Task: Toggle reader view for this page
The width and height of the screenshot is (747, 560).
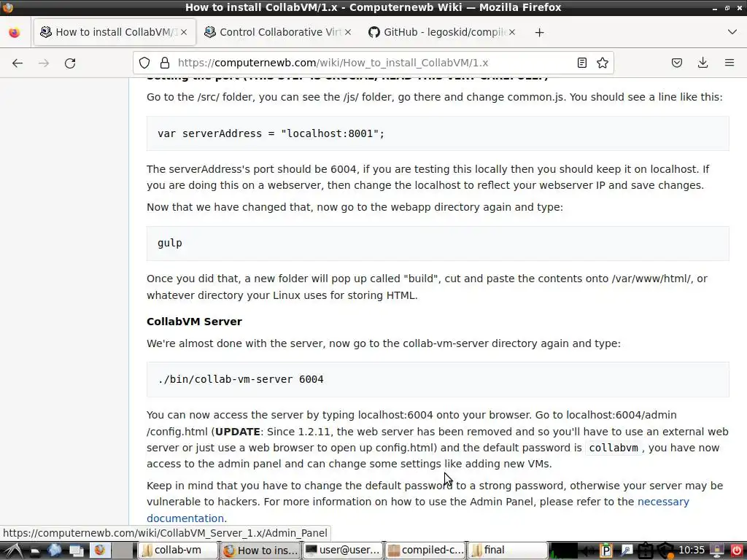Action: (x=581, y=63)
